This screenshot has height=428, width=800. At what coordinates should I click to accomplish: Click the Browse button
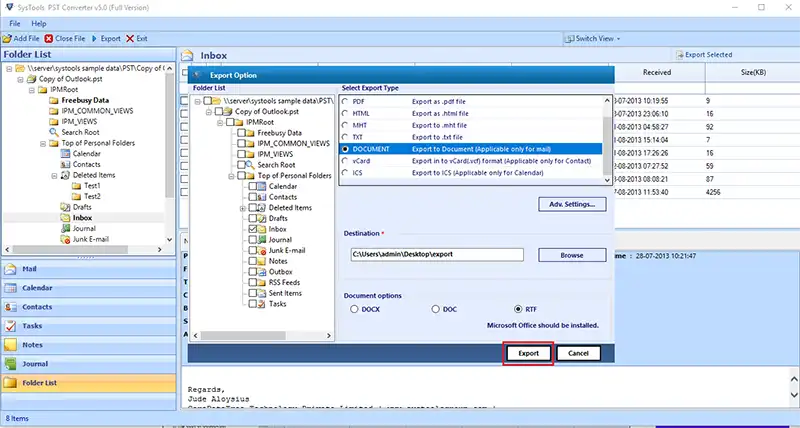click(572, 255)
